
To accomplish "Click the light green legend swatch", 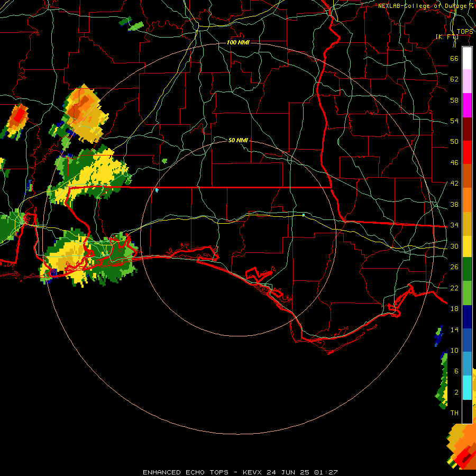I will [x=467, y=293].
